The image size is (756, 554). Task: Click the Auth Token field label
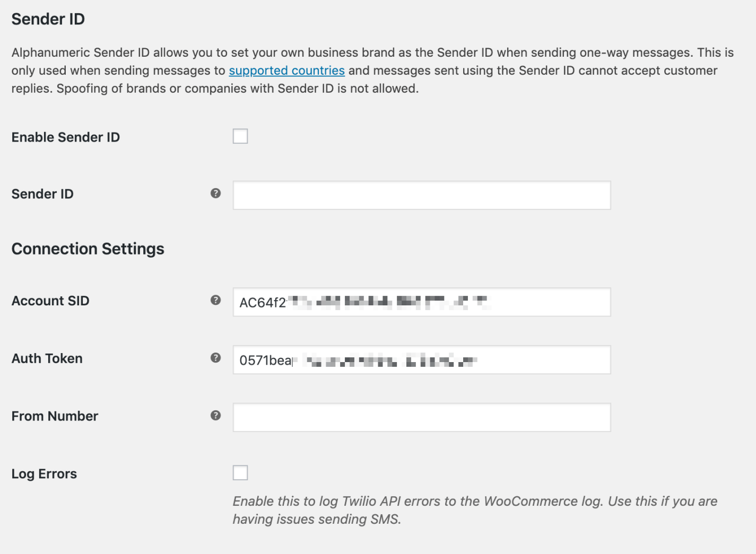(47, 359)
